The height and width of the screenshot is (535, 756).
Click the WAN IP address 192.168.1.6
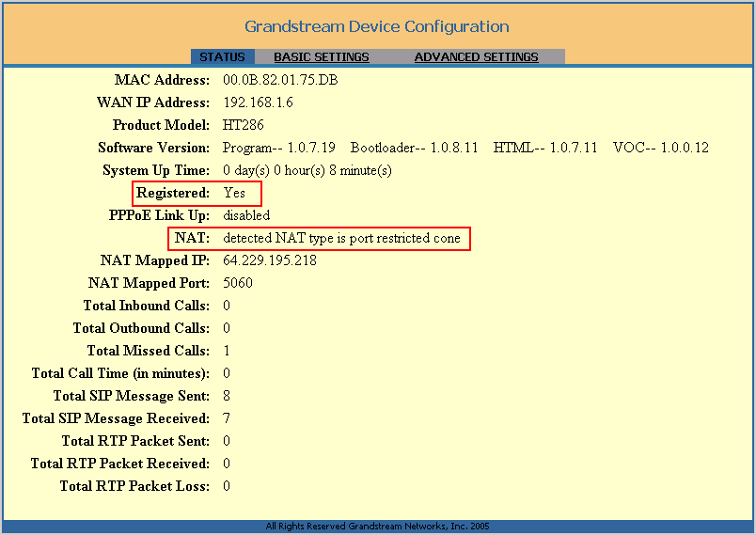pos(258,102)
